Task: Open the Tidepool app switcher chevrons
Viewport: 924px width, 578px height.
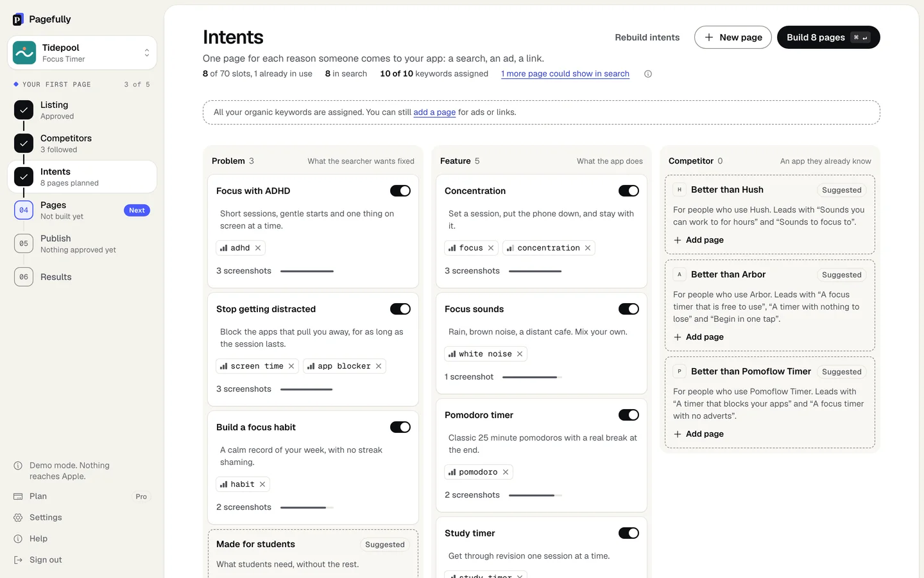Action: pos(147,53)
